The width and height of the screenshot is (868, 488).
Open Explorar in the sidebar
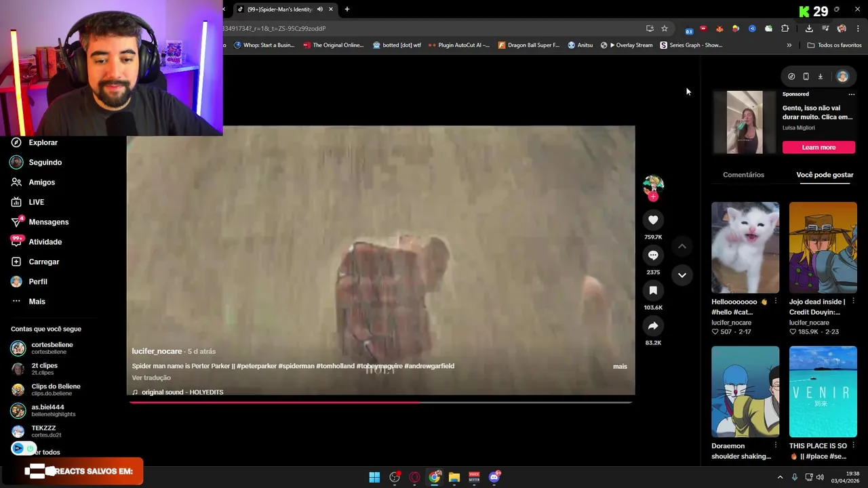click(43, 142)
